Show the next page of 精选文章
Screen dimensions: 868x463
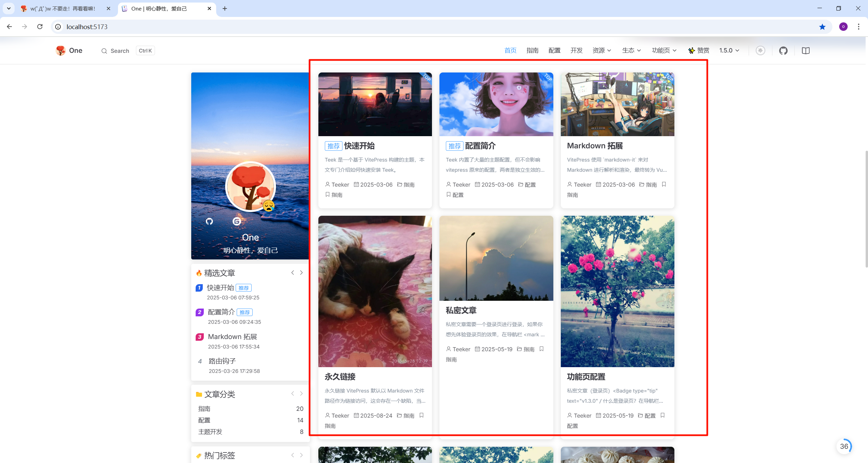tap(301, 273)
